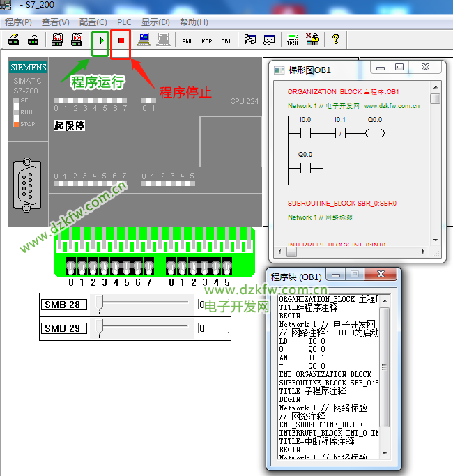This screenshot has height=476, width=453.
Task: Click the padlock icon in toolbar
Action: (312, 40)
